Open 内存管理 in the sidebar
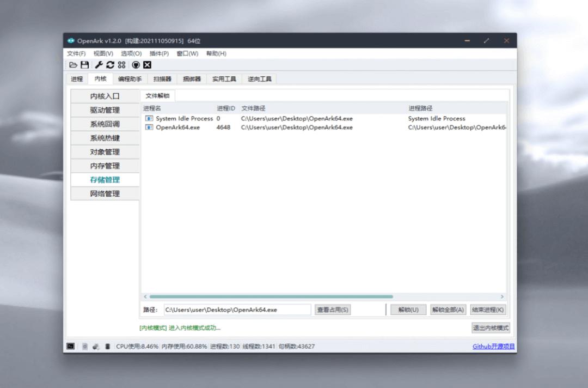The image size is (588, 388). click(x=105, y=166)
